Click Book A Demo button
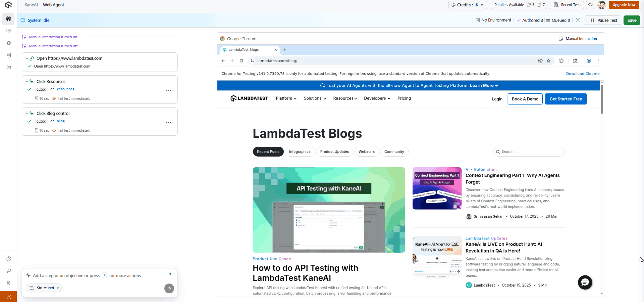This screenshot has width=644, height=302. point(525,99)
